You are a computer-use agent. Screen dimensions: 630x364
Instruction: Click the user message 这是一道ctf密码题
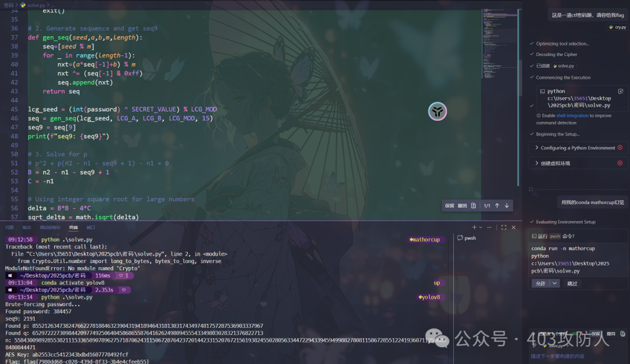pos(587,15)
